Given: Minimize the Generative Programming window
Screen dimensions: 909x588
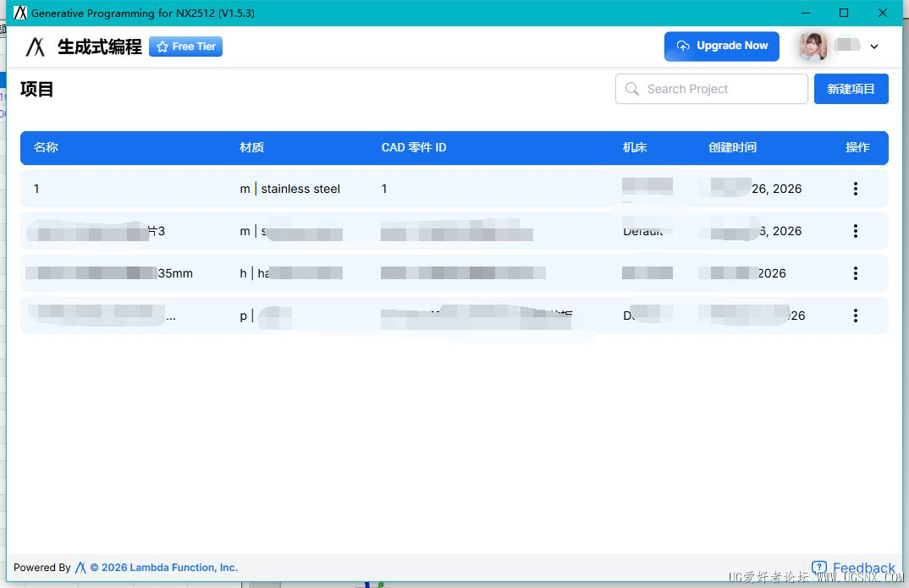Looking at the screenshot, I should pyautogui.click(x=806, y=13).
